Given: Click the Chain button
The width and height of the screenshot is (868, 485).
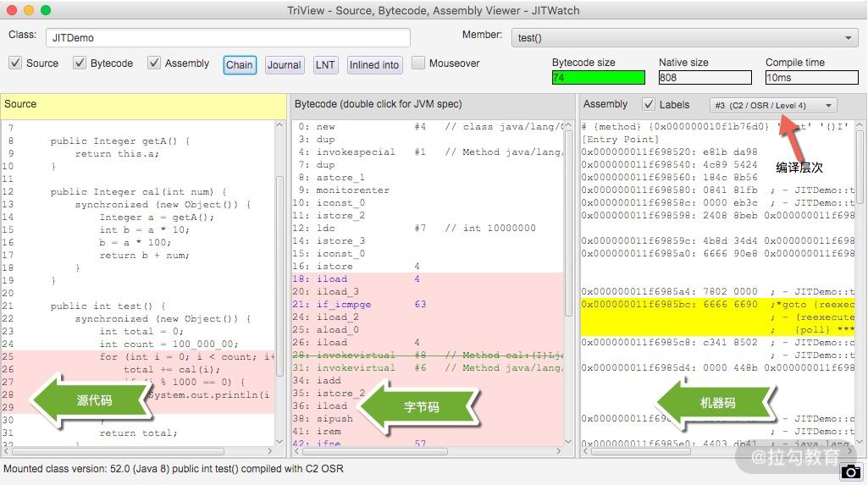Looking at the screenshot, I should [240, 65].
